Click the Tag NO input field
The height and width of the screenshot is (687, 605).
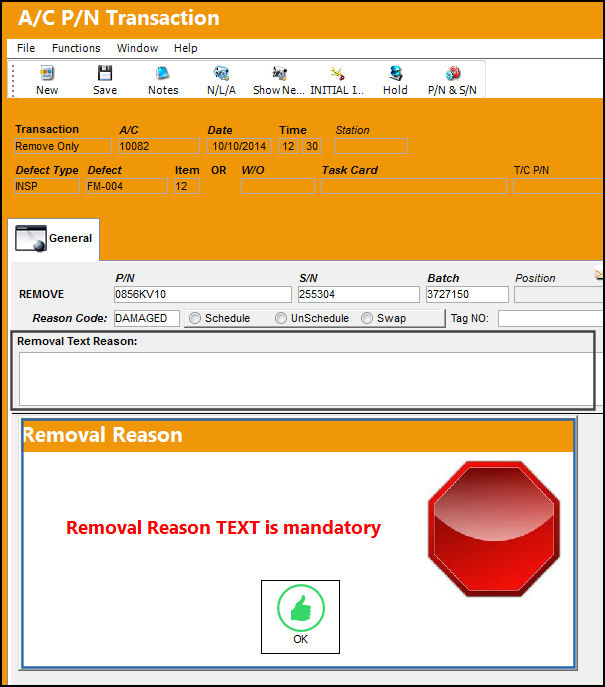coord(551,318)
